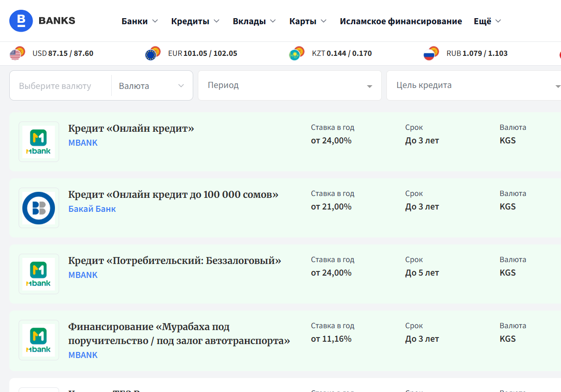The width and height of the screenshot is (561, 392).
Task: Expand the Вклады menu
Action: pyautogui.click(x=254, y=21)
